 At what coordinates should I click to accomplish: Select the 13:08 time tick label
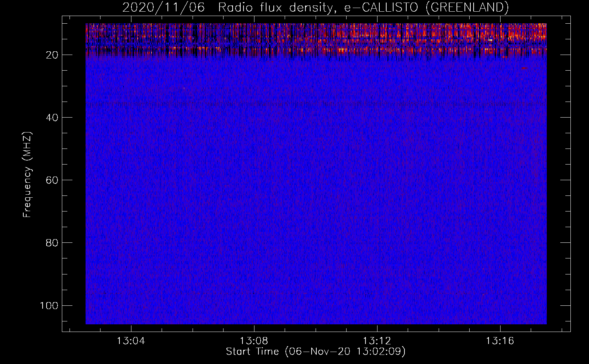(x=254, y=341)
